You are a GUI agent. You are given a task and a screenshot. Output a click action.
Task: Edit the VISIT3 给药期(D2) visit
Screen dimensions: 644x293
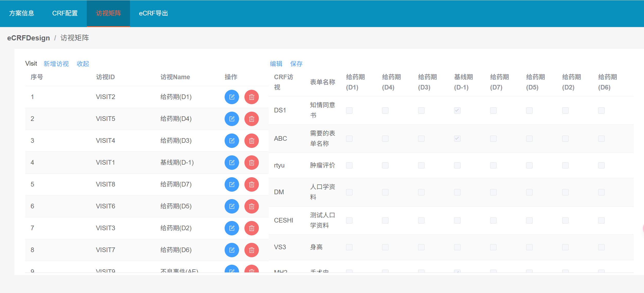(x=232, y=228)
